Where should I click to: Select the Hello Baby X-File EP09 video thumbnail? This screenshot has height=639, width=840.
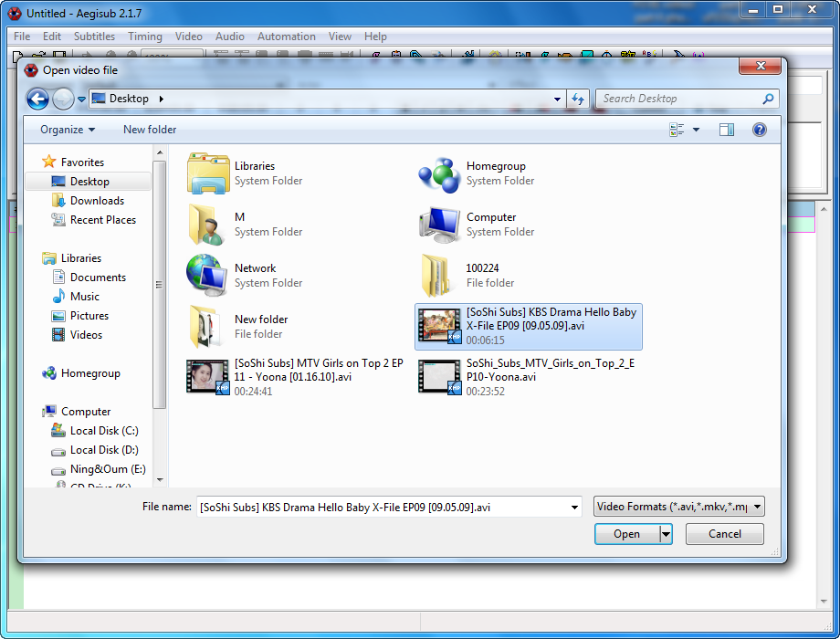439,326
